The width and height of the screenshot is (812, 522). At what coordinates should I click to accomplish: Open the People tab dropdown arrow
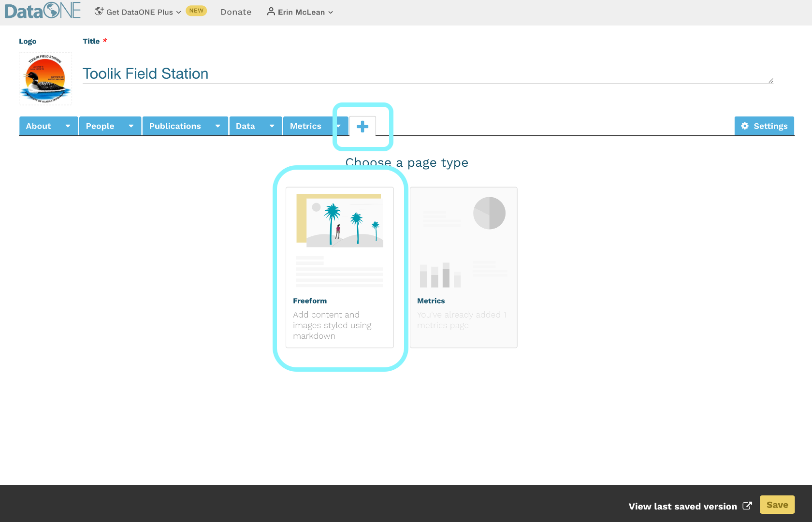click(131, 126)
